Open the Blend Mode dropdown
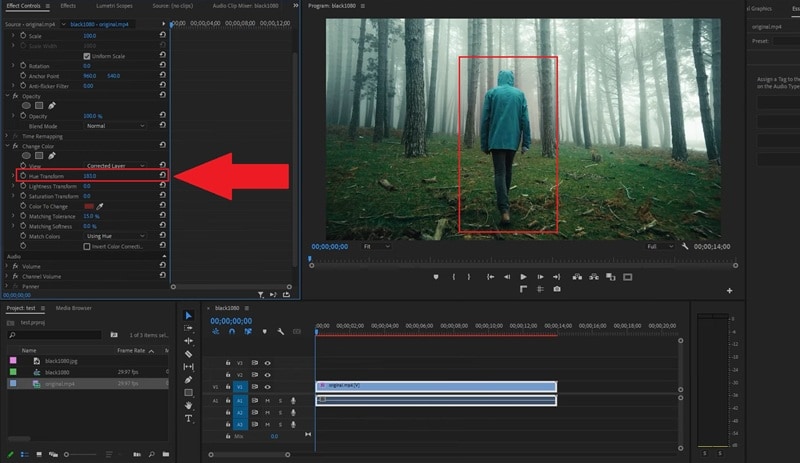The height and width of the screenshot is (463, 800). (x=115, y=126)
